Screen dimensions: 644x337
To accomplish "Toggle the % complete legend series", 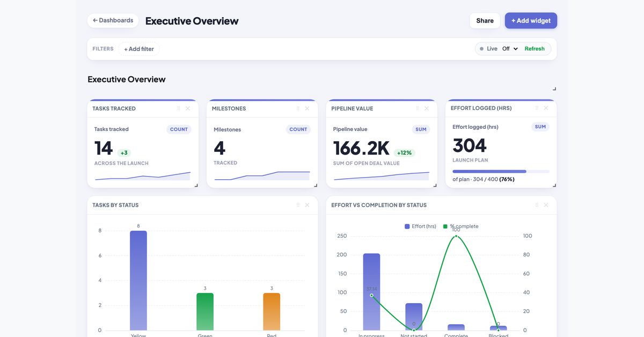I will click(x=460, y=226).
